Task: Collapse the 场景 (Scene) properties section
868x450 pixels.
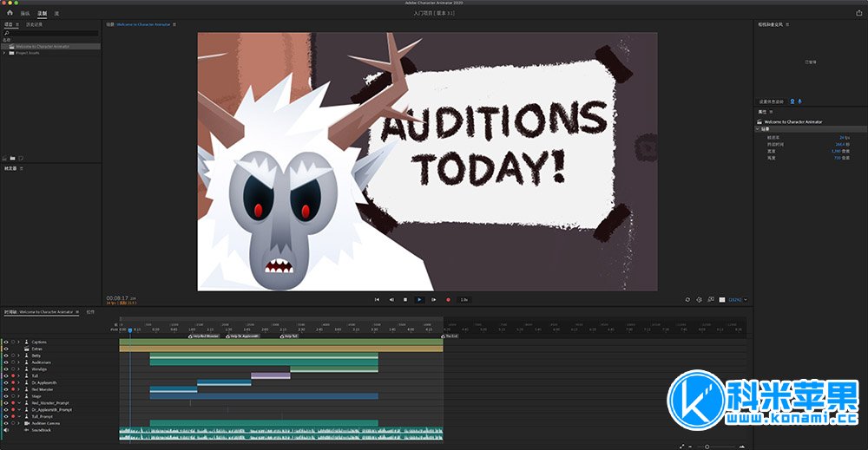Action: pos(758,129)
